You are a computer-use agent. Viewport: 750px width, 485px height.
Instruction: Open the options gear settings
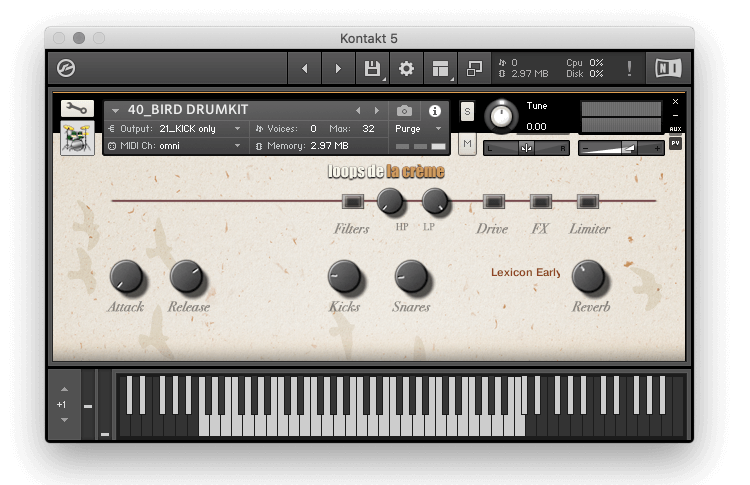tap(406, 68)
